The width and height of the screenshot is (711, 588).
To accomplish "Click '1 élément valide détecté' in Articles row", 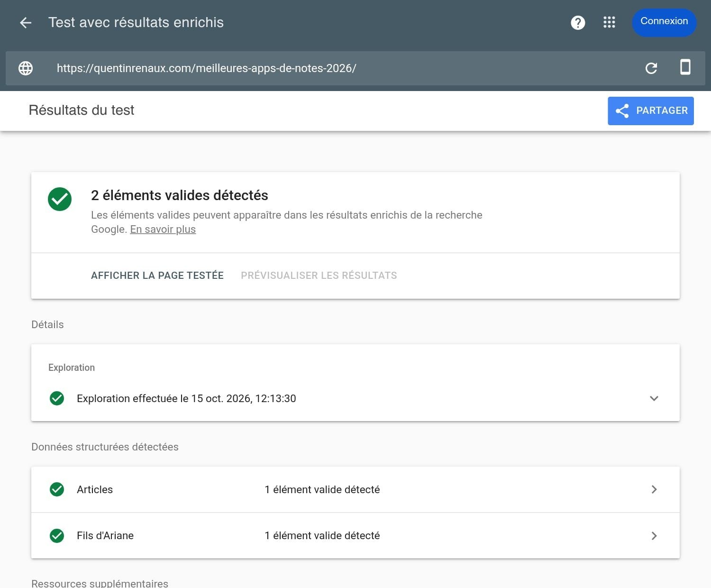I will (322, 489).
